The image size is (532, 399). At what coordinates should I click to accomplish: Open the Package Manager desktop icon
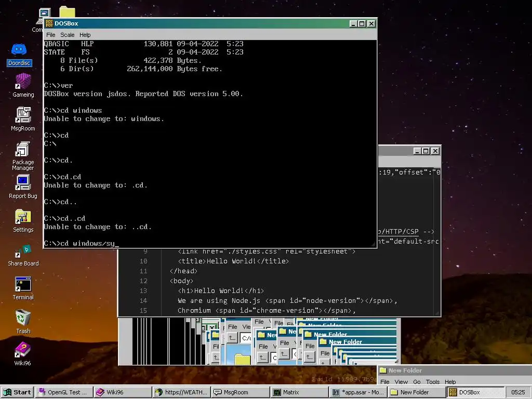coord(23,156)
